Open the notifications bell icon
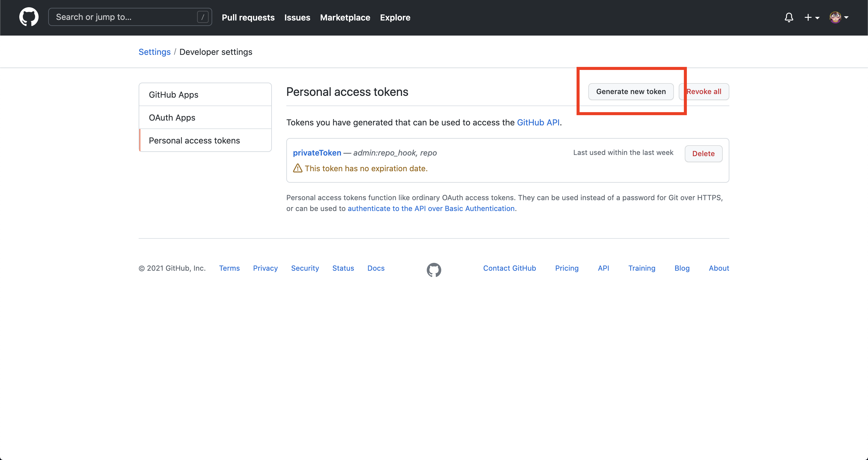Screen dimensions: 868x460 coord(789,17)
